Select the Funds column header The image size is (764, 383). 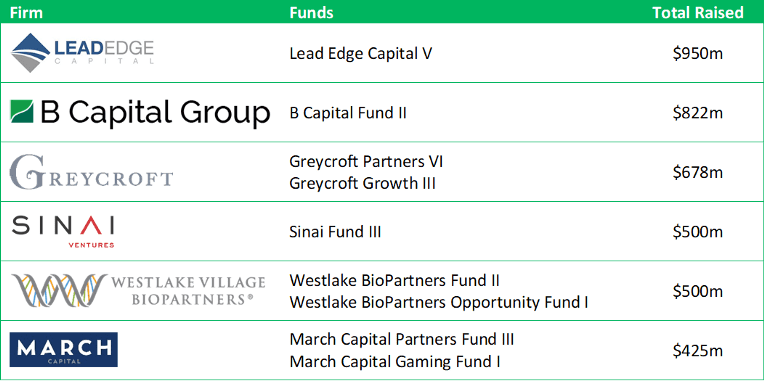tap(311, 12)
